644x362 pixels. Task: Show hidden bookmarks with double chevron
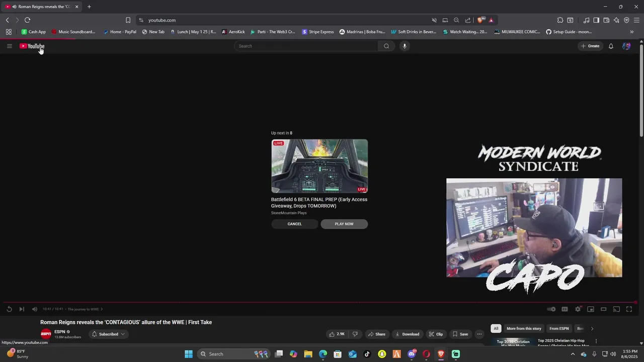[632, 32]
